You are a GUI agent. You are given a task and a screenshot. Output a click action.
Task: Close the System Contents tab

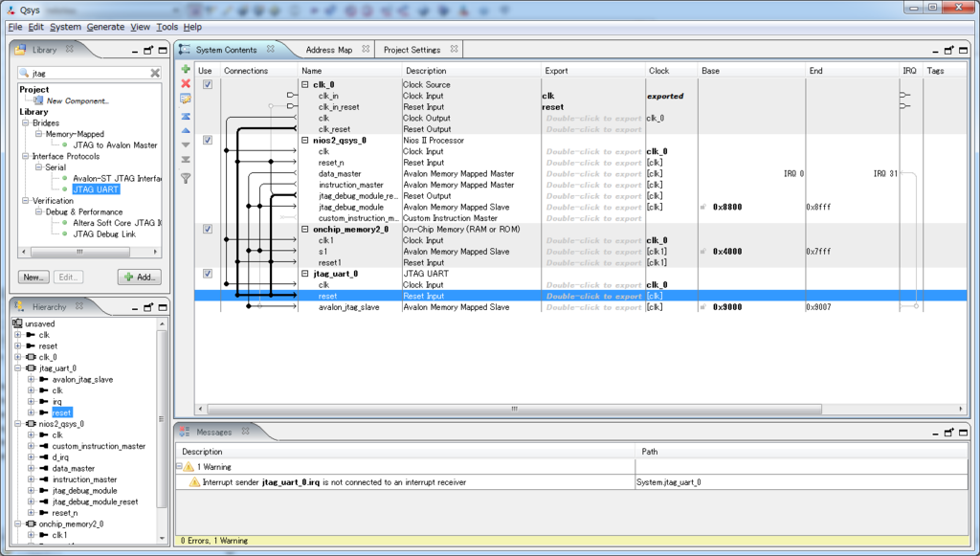[271, 49]
